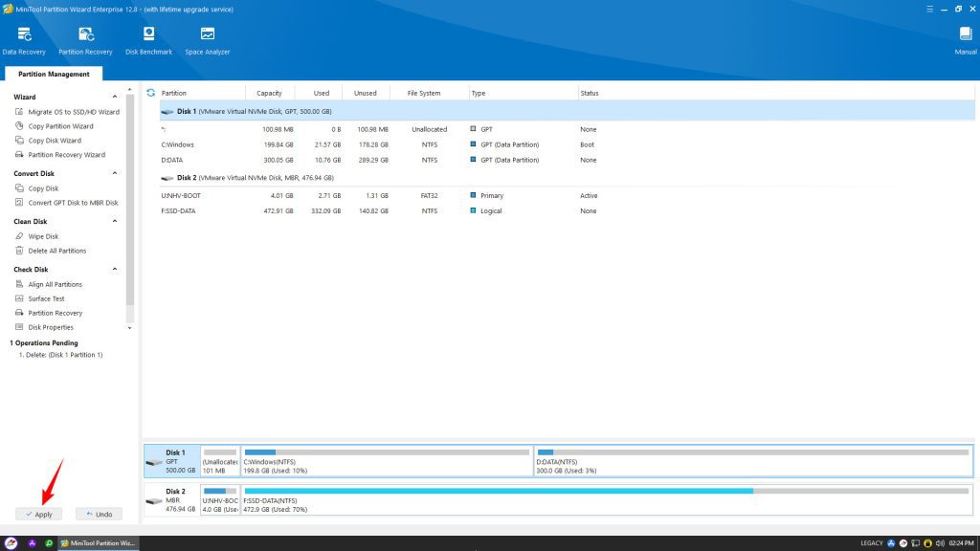Click the sidebar scroll-up arrow
Image resolution: width=980 pixels, height=551 pixels.
point(130,90)
